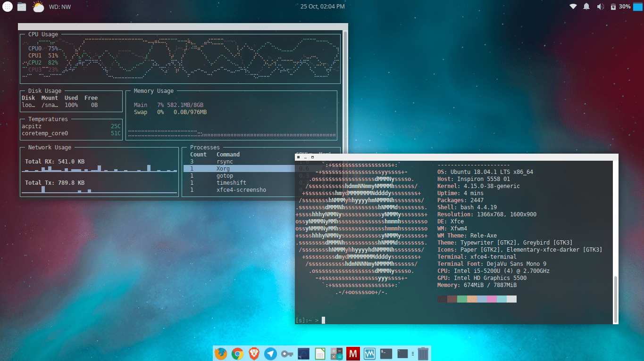Launch Firefox from the dock
The width and height of the screenshot is (644, 361).
(x=220, y=353)
